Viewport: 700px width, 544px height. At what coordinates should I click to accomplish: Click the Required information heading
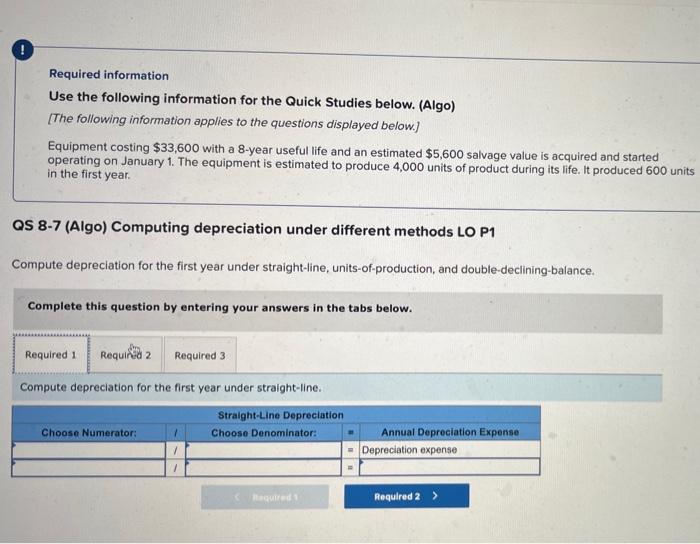pyautogui.click(x=109, y=75)
